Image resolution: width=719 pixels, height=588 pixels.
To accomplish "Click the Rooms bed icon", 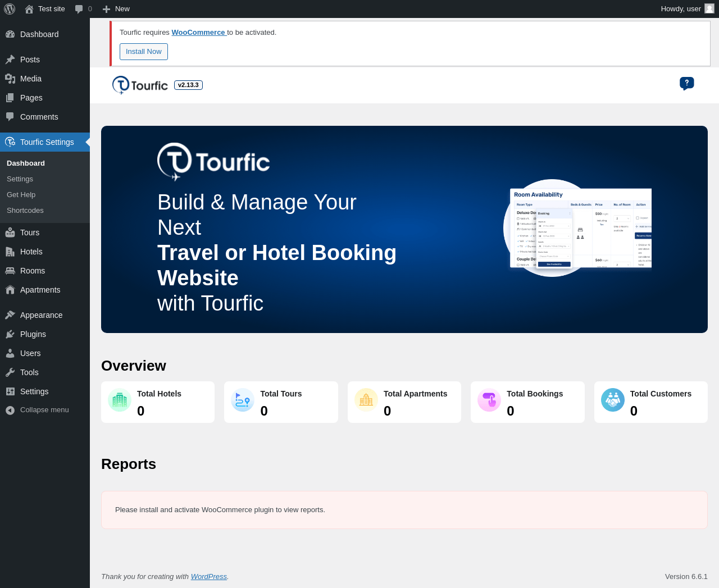I will tap(10, 271).
